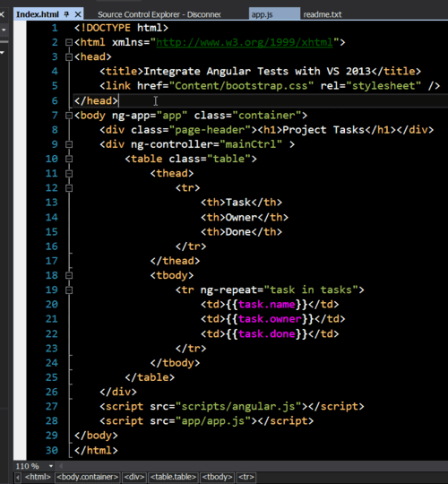448x484 pixels.
Task: Click the Owner header cell on line 14
Action: tap(241, 217)
